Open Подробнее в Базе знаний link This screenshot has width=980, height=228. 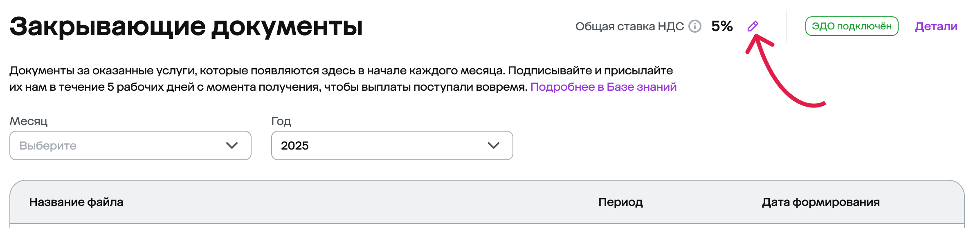click(x=603, y=87)
